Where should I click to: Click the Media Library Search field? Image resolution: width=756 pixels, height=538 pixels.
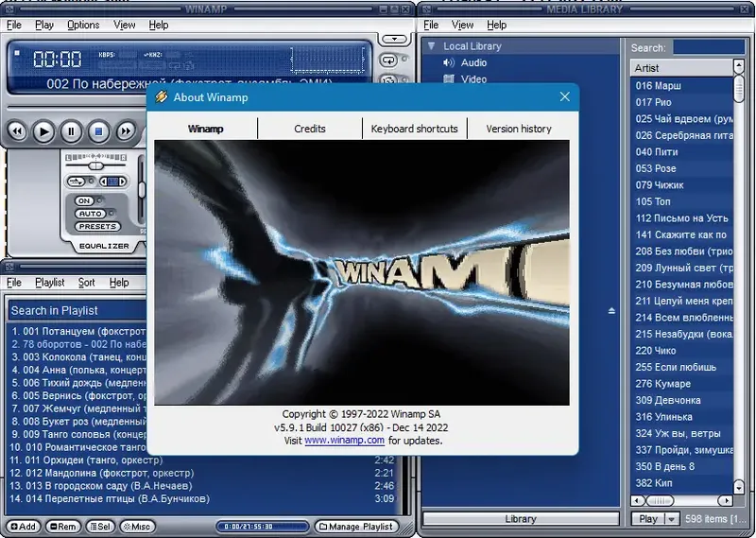(x=709, y=47)
